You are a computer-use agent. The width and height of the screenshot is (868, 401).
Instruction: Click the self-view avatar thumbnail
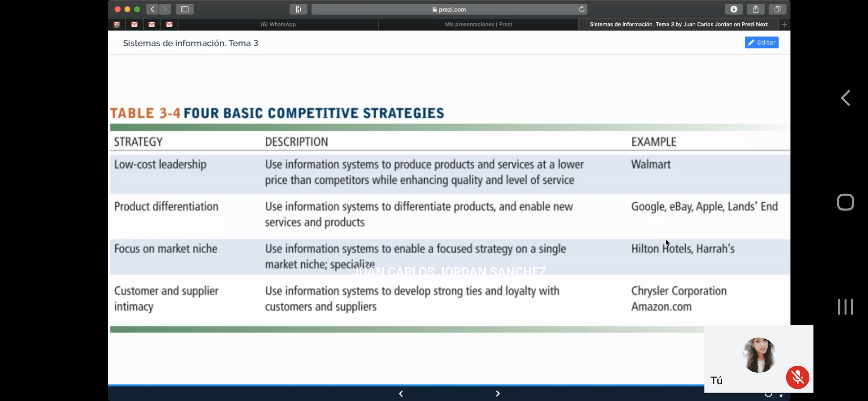(x=759, y=355)
